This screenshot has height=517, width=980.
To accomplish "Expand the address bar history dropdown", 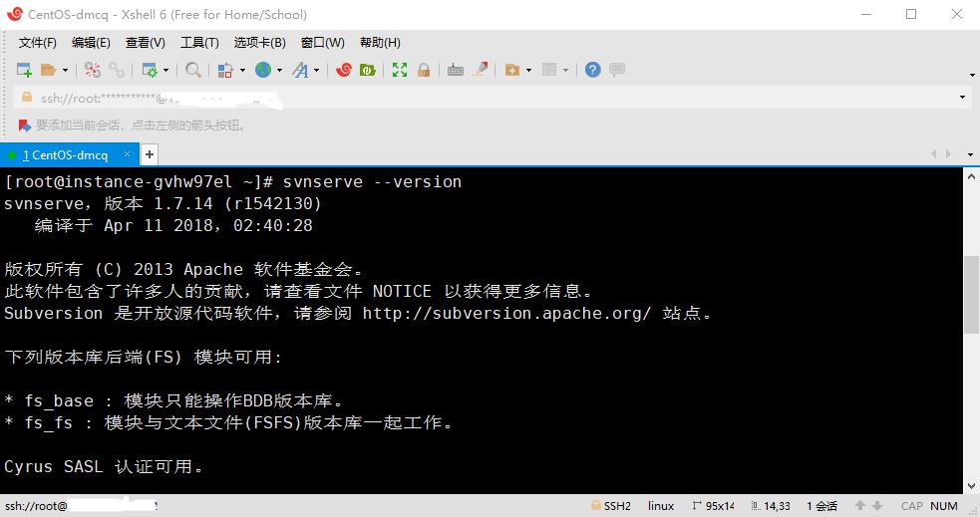I will 962,98.
